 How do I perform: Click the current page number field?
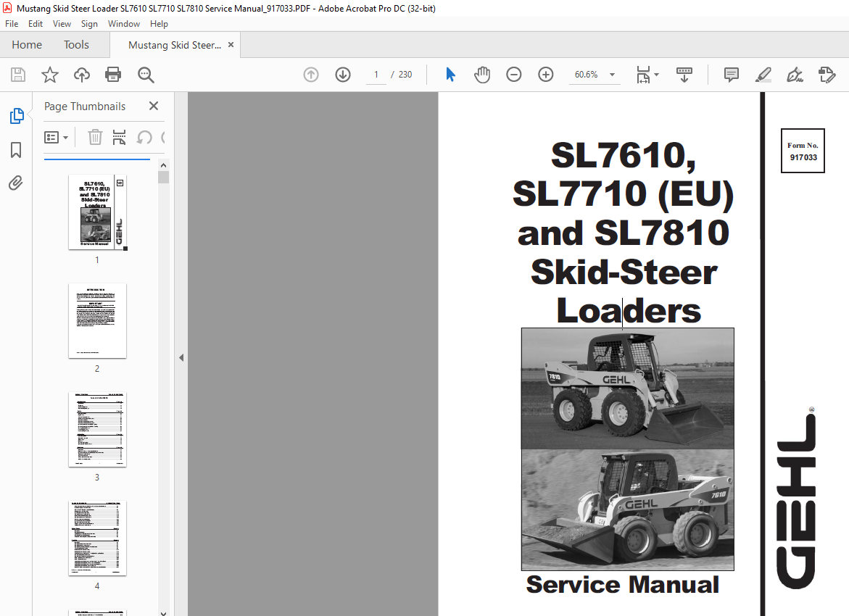(x=376, y=75)
